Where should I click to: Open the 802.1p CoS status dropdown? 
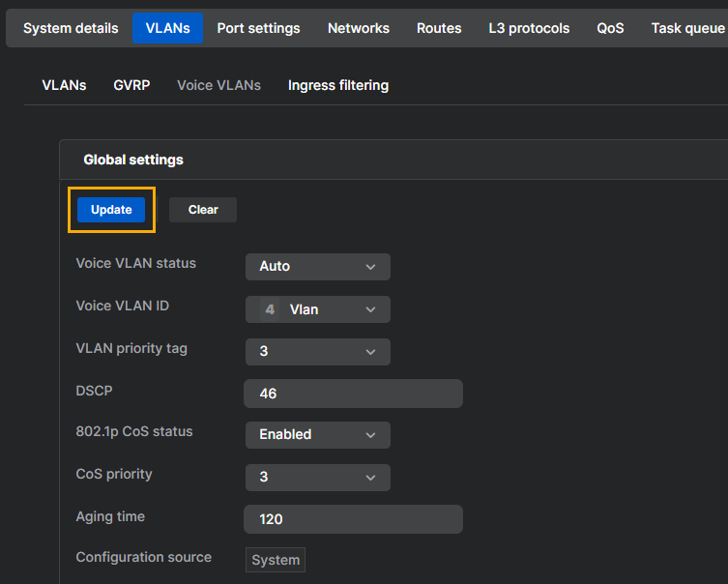pos(317,435)
